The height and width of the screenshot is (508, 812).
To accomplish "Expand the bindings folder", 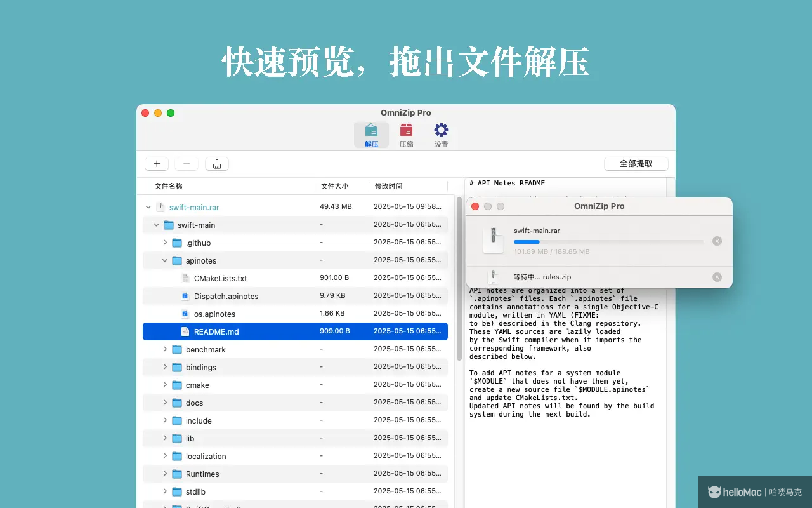I will click(x=165, y=367).
